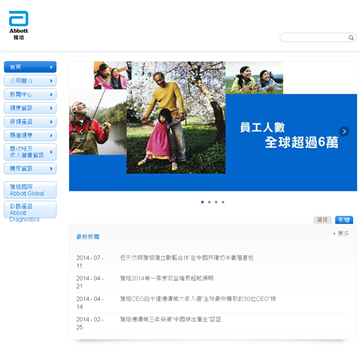360x360 pixels.
Task: Select the second carousel dot under the banner
Action: (x=209, y=202)
